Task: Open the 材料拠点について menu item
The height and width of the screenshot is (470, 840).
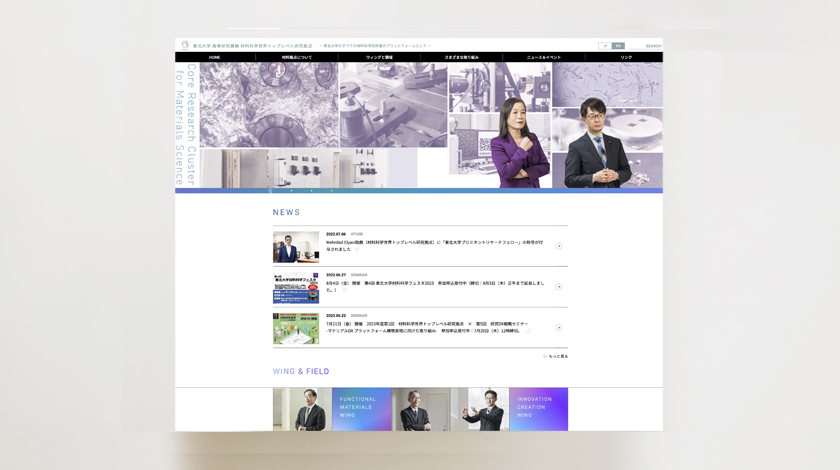Action: [x=297, y=57]
